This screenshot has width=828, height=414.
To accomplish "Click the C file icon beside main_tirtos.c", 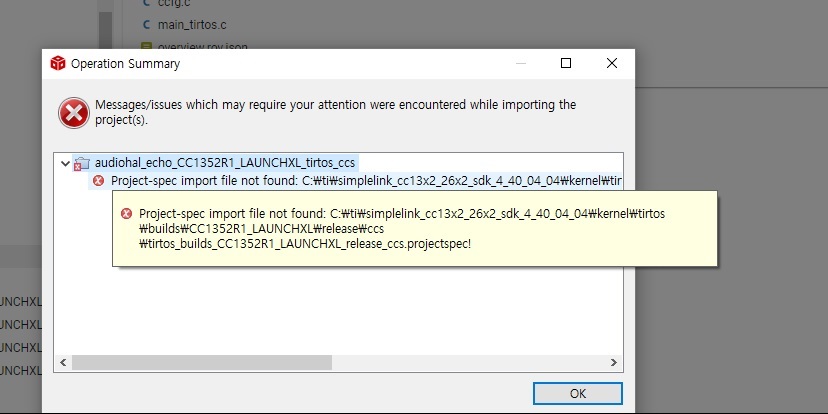I will pyautogui.click(x=147, y=24).
